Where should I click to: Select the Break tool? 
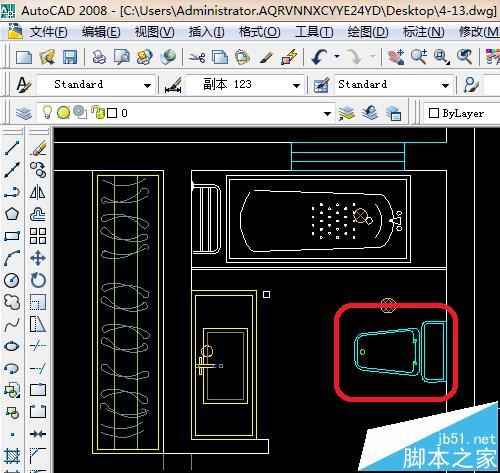pos(38,412)
